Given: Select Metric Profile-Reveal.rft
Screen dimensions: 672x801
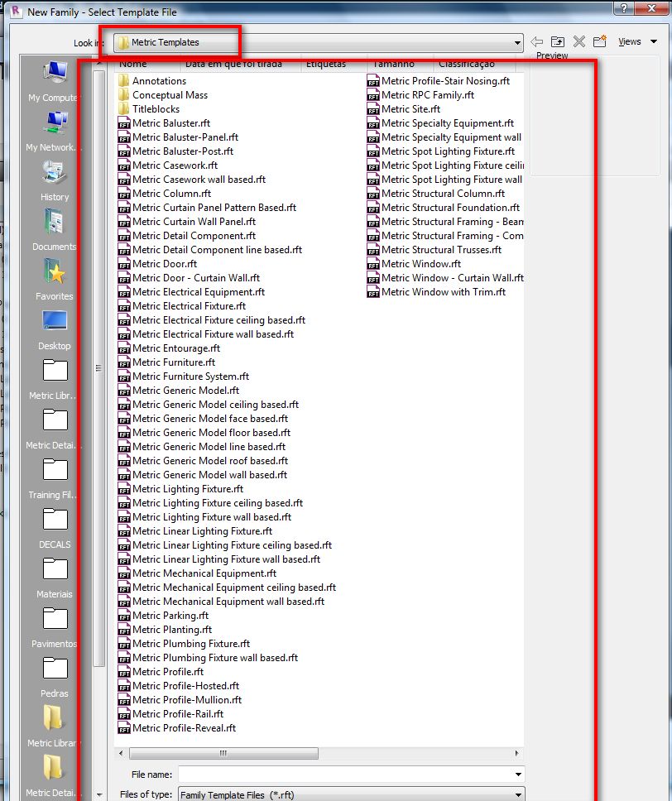Looking at the screenshot, I should coord(177,728).
